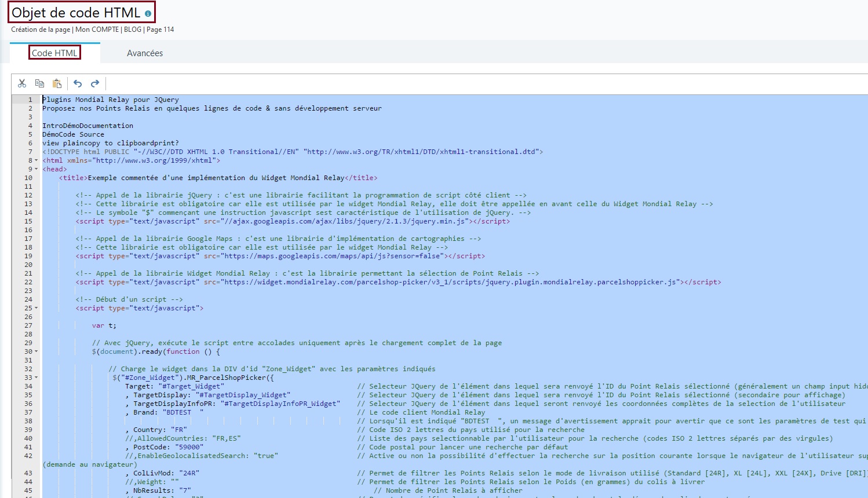
Task: Click the jquery.min.js script line
Action: 293,221
